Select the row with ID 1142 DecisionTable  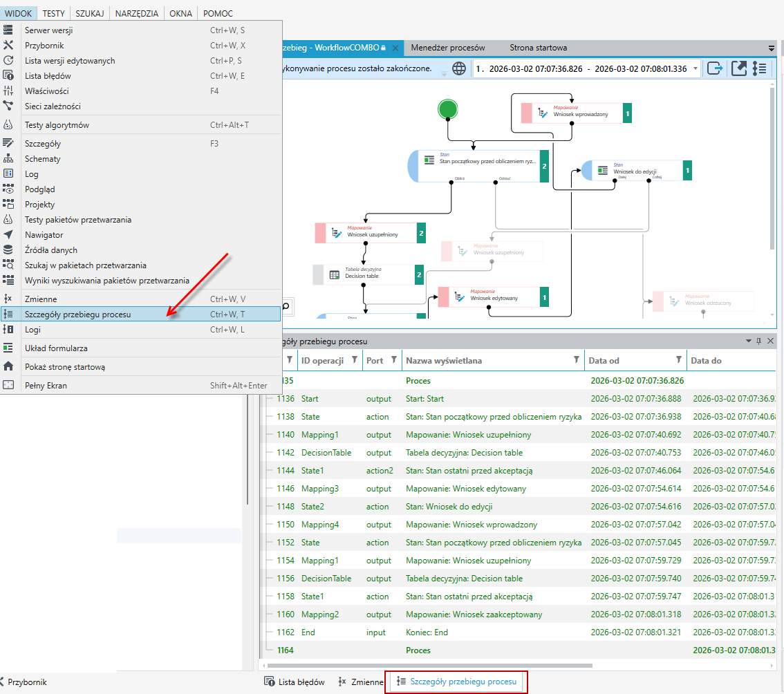pos(519,453)
